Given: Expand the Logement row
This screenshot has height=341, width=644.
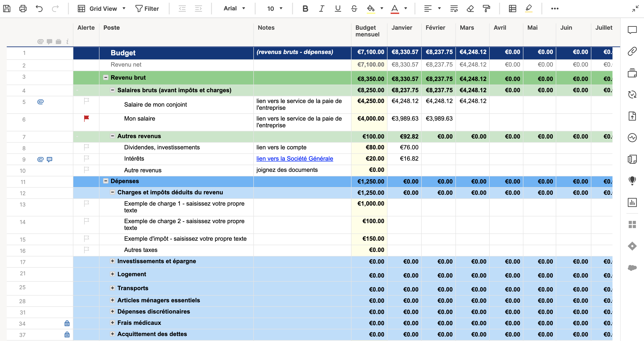Looking at the screenshot, I should click(113, 274).
